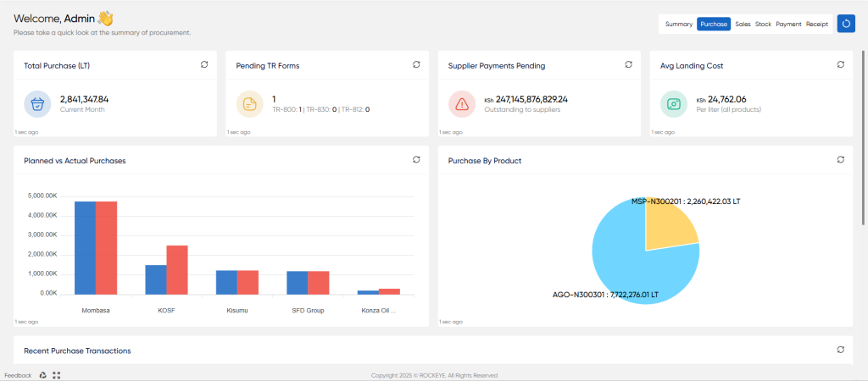Viewport: 868px width, 381px height.
Task: Click the vertical page scrollbar
Action: [864, 138]
